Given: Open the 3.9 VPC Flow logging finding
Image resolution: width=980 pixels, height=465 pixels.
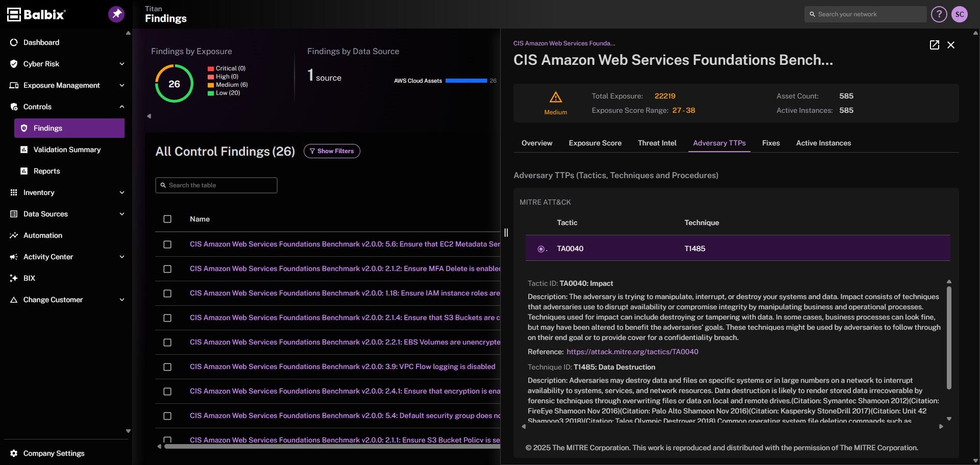Looking at the screenshot, I should [342, 366].
